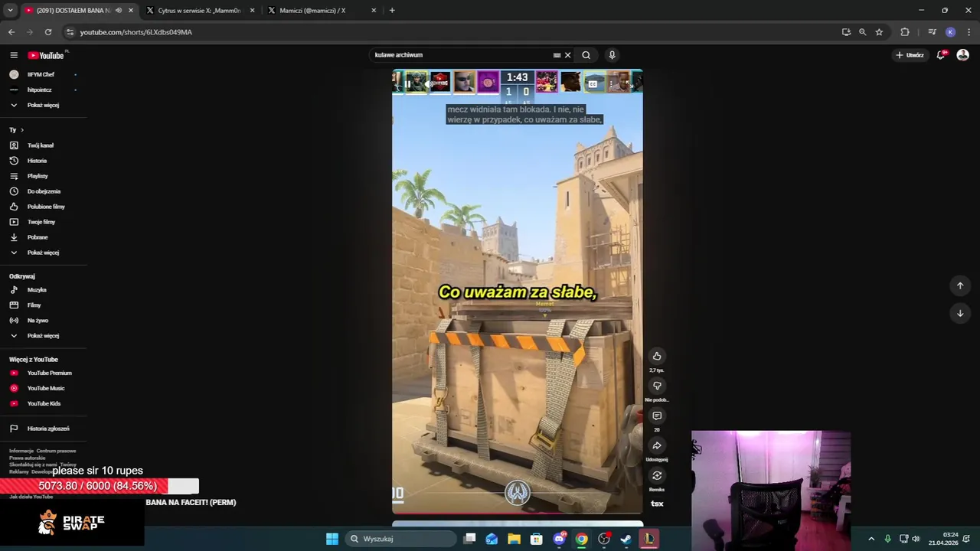Expand the Ty section chevron
Image resolution: width=980 pixels, height=551 pixels.
(x=22, y=130)
